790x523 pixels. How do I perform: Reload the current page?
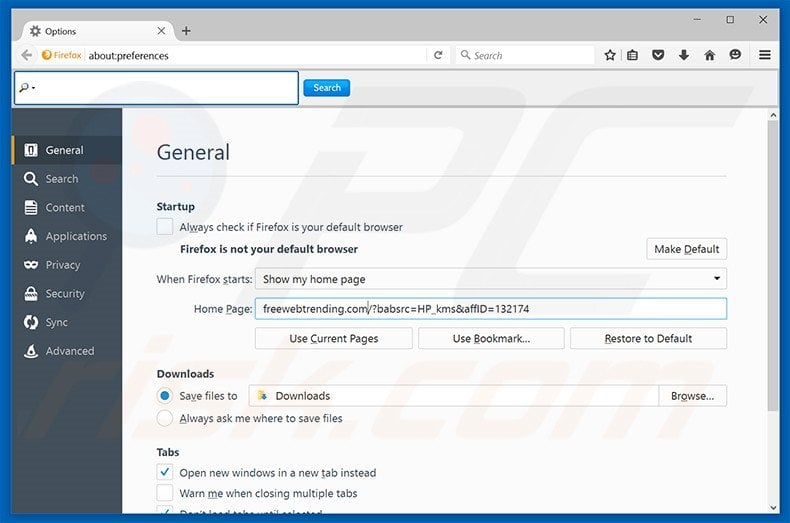tap(438, 55)
